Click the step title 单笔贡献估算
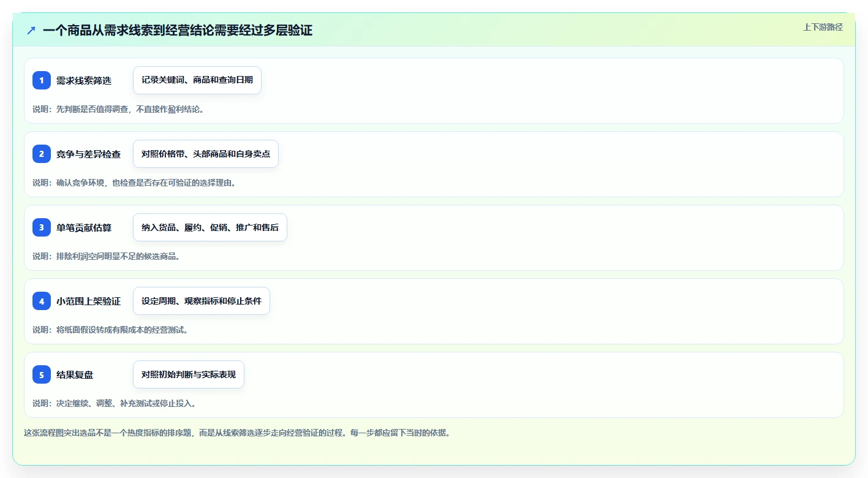Screen dimensions: 868x478 point(84,227)
